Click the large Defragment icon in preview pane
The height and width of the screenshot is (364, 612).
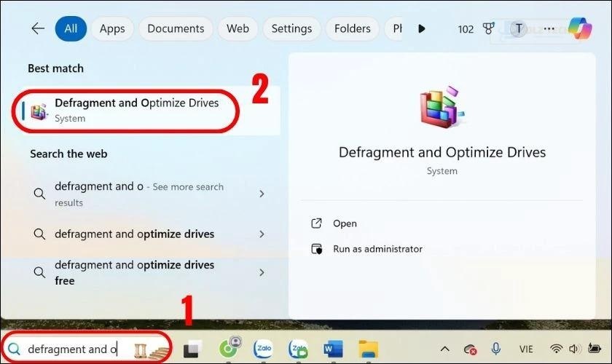[x=442, y=107]
